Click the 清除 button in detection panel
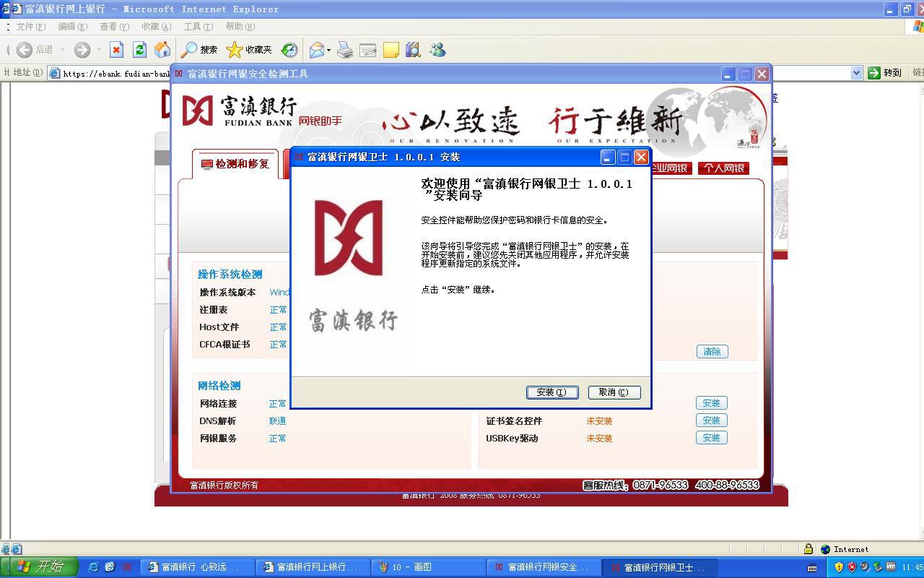The width and height of the screenshot is (924, 578). [x=712, y=351]
